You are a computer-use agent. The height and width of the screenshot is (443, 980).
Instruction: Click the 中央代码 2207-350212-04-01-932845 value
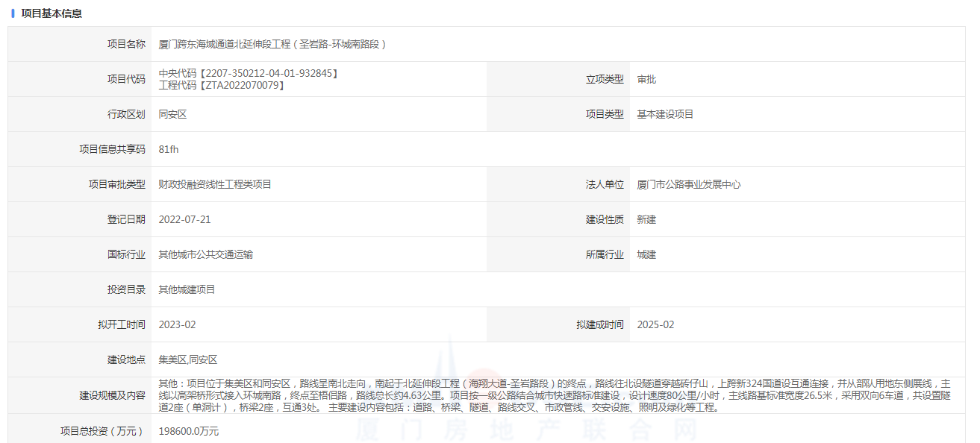(249, 73)
